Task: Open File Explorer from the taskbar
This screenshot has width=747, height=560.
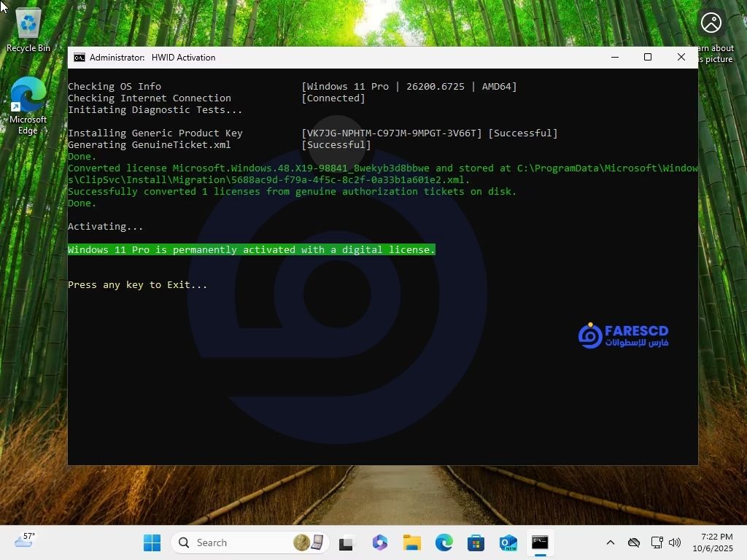Action: (412, 542)
